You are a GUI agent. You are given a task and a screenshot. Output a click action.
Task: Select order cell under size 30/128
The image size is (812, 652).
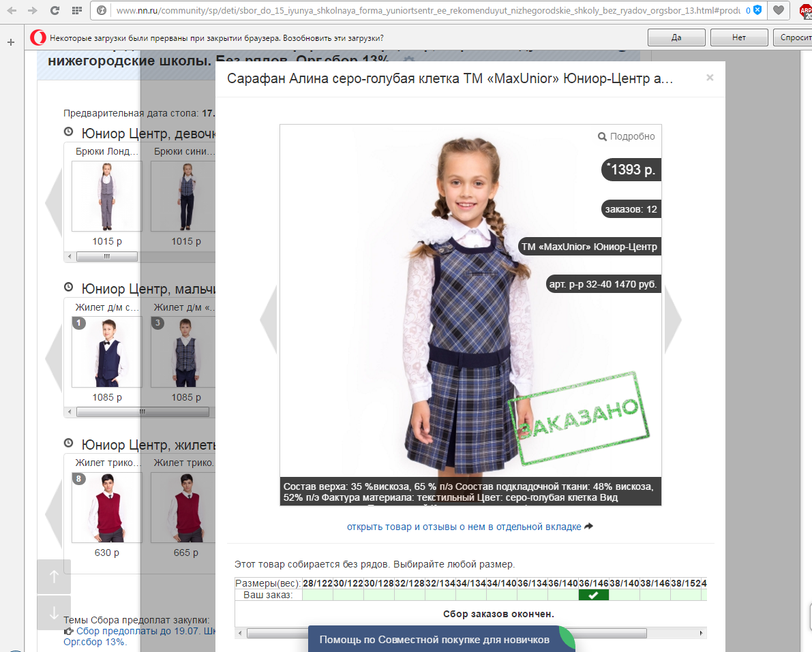point(379,595)
